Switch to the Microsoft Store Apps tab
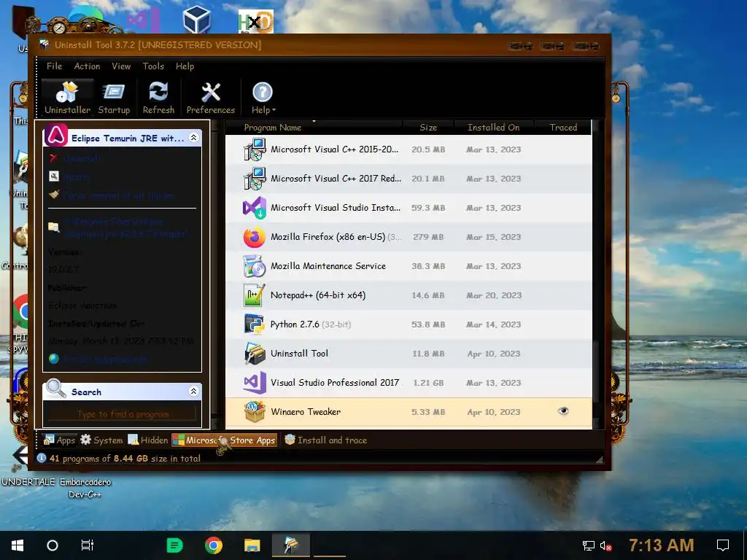The width and height of the screenshot is (747, 560). 225,440
